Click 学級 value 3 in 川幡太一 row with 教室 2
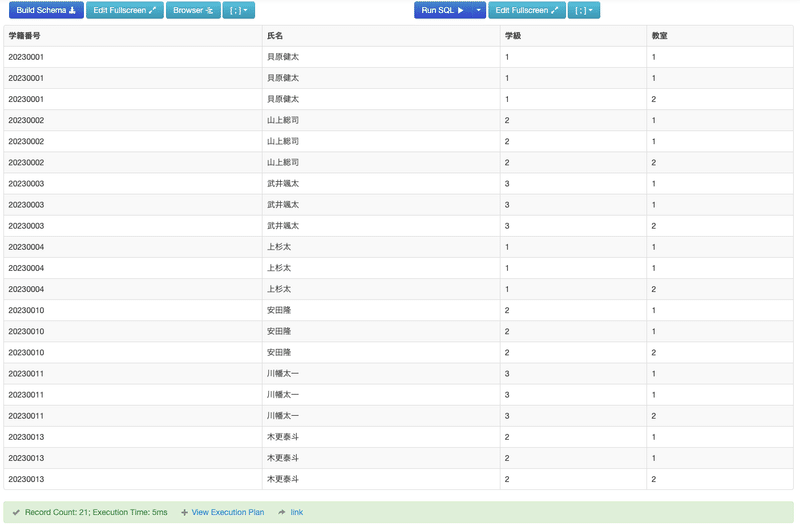 507,415
